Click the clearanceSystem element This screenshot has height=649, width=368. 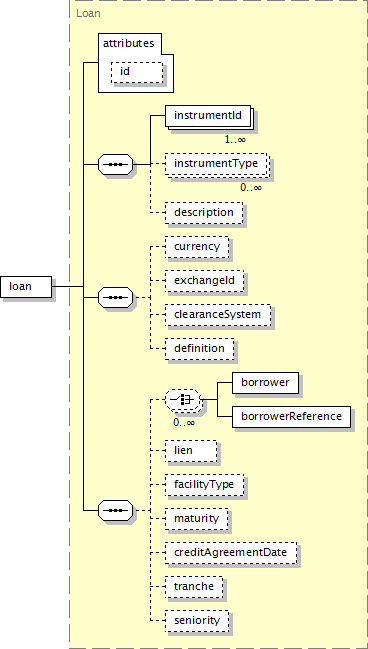pos(217,315)
